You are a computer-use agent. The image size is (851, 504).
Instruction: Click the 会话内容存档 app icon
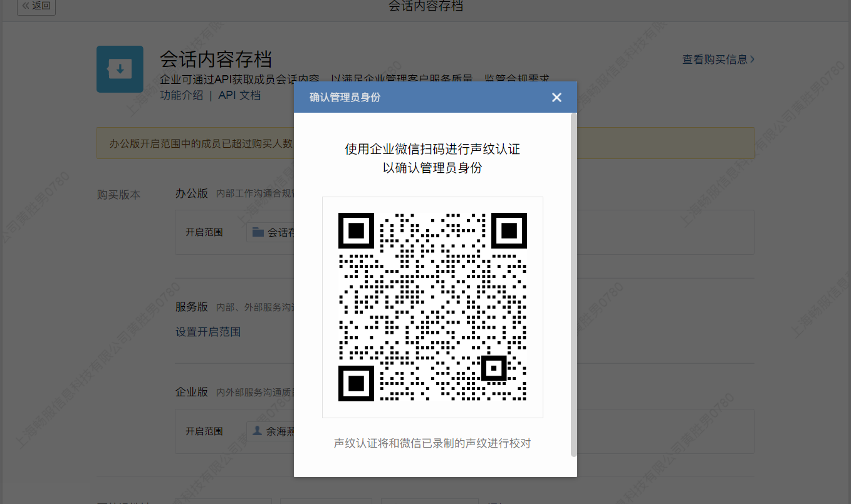120,69
